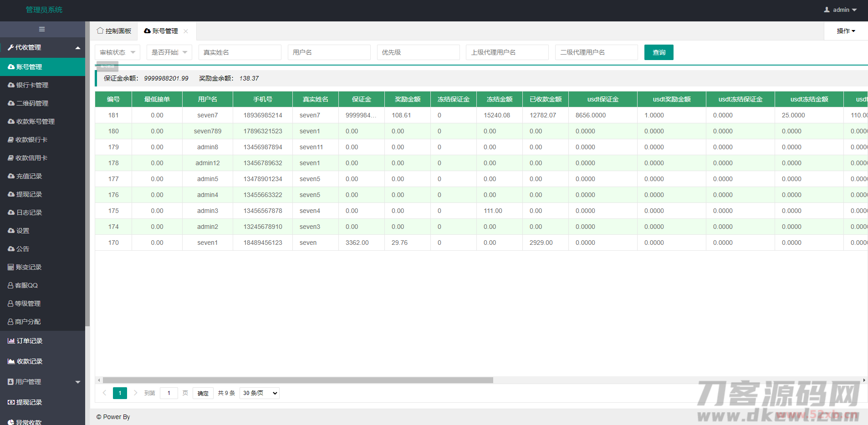Click the area chart icon beside 收款记录
This screenshot has width=868, height=425.
click(11, 361)
